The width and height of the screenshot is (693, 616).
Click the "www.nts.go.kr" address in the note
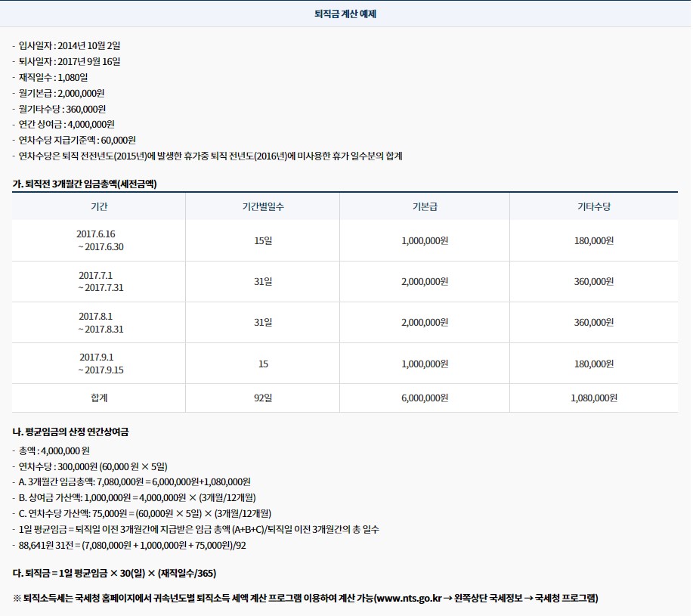[x=409, y=599]
